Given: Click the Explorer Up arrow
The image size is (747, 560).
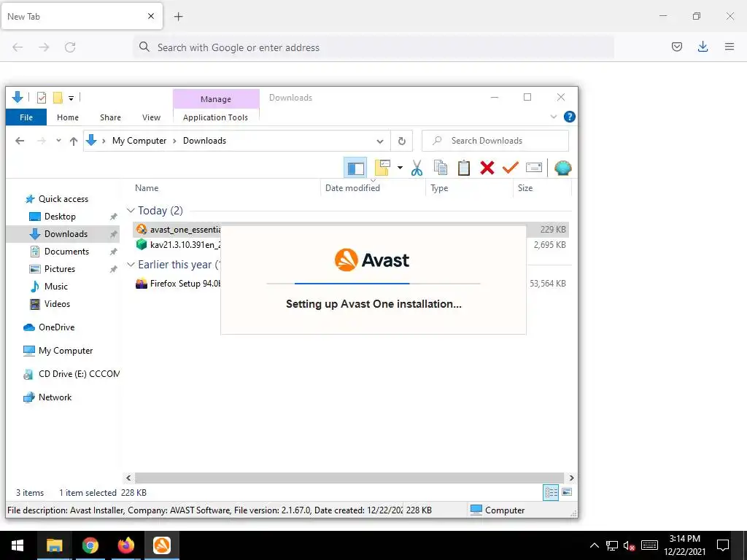Looking at the screenshot, I should pyautogui.click(x=74, y=141).
